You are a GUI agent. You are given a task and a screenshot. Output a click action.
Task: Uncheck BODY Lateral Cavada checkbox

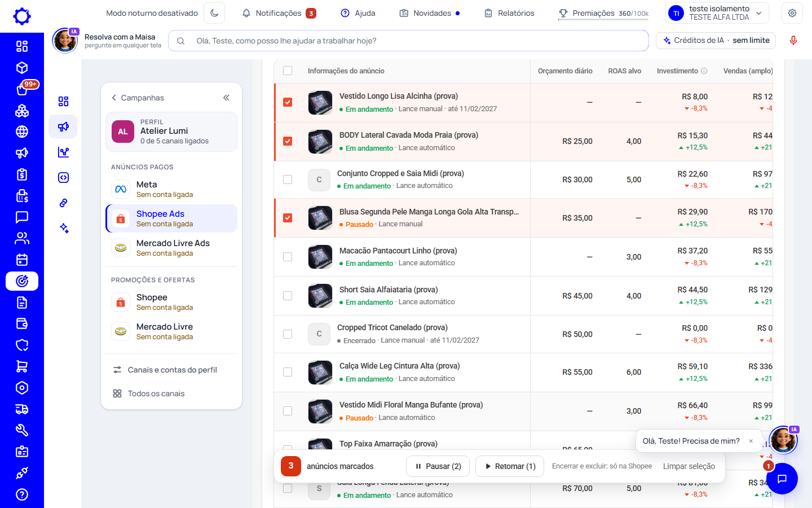pos(288,141)
